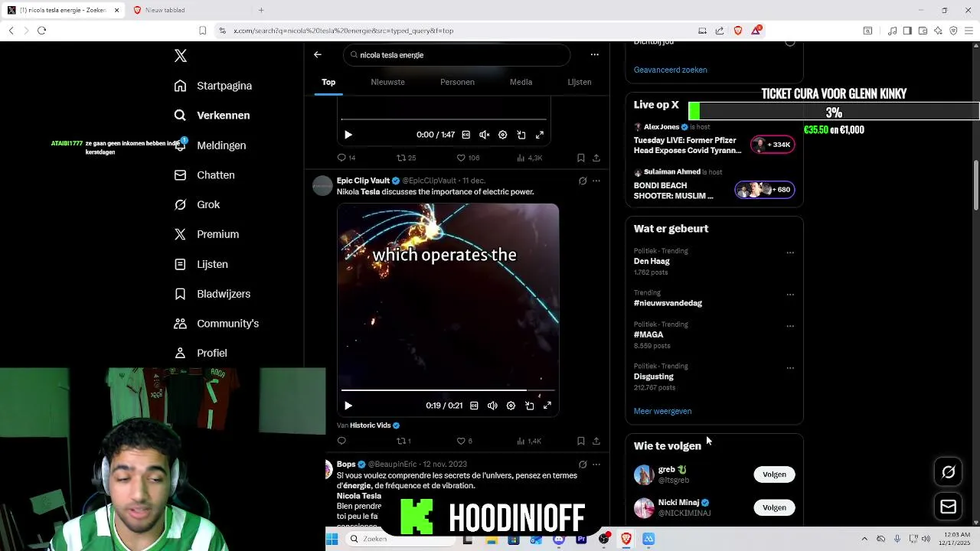Select the Top results tab
Image resolution: width=980 pixels, height=551 pixels.
pos(328,82)
